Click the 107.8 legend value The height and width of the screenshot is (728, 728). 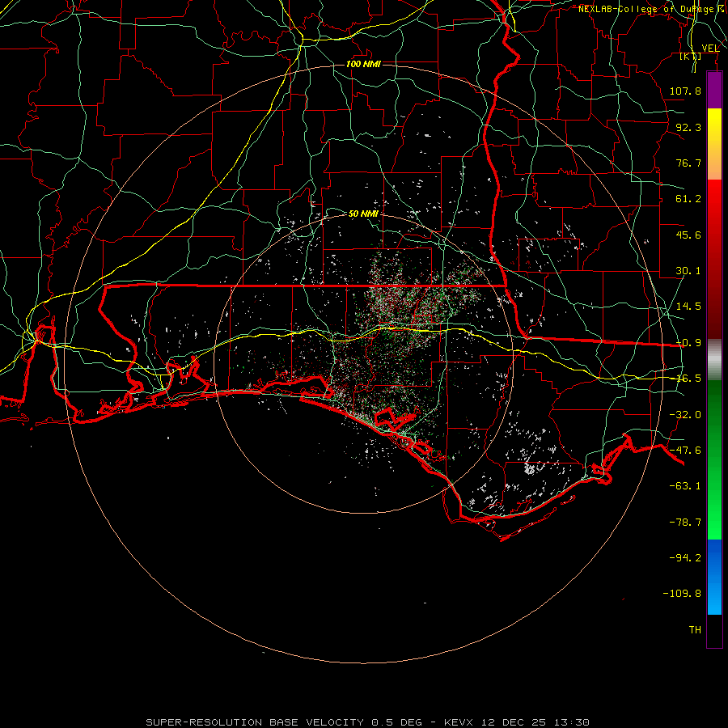point(685,91)
